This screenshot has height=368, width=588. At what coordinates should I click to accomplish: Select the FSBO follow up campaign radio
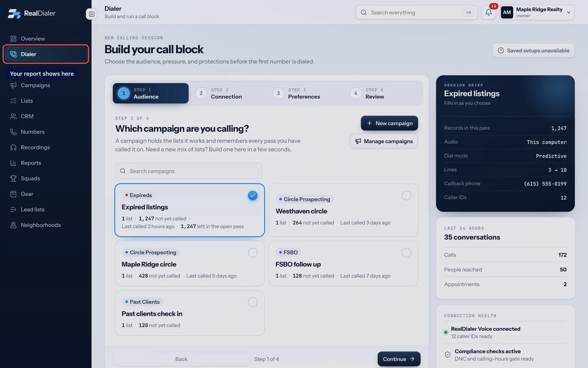point(407,253)
